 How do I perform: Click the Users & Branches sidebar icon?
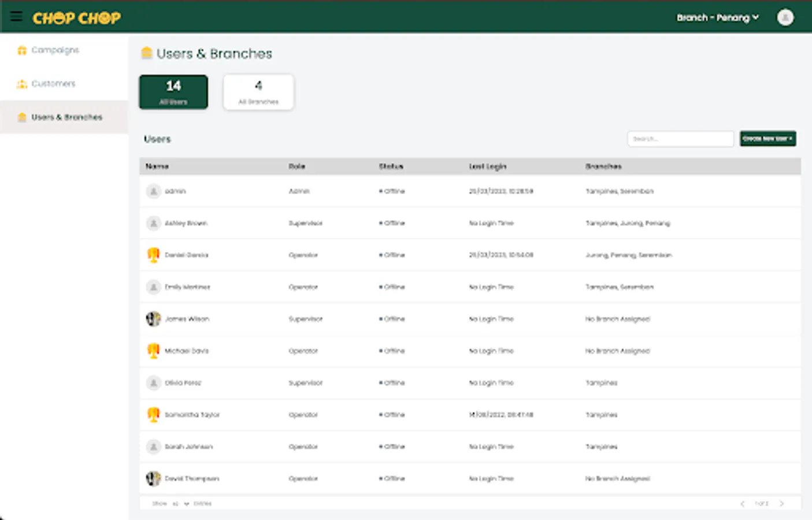(x=22, y=117)
